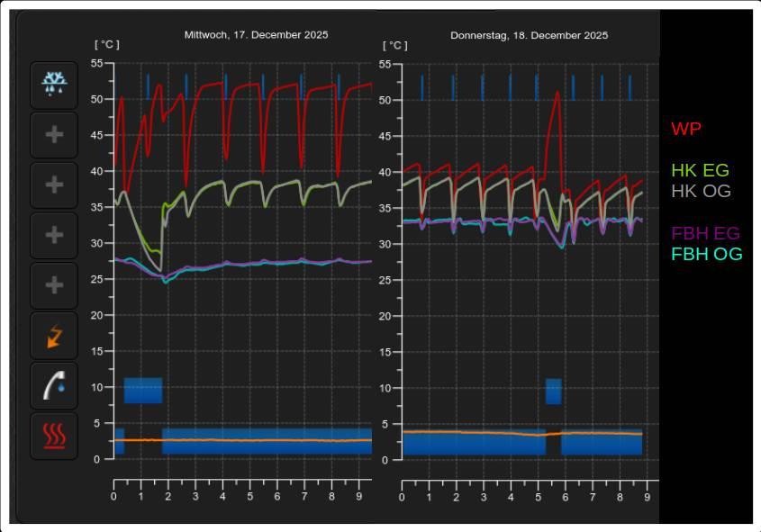Click the hot water faucet icon

click(x=54, y=386)
